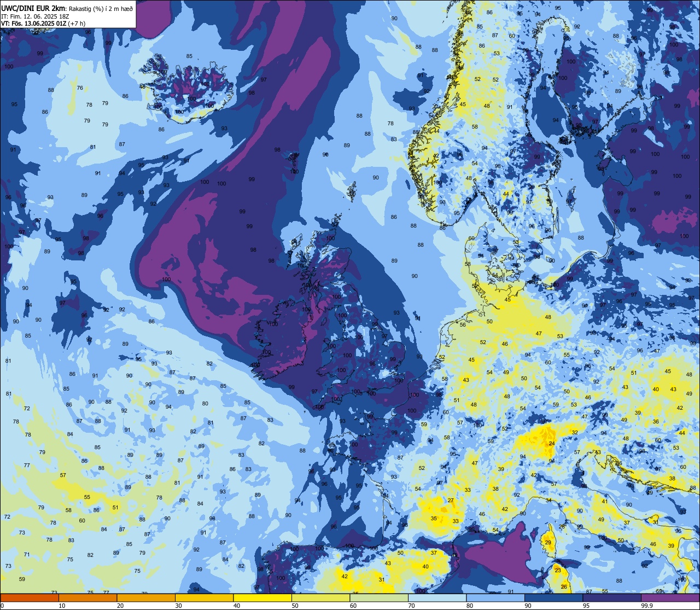Click the "UWC/DINI EUR 2km" title text

32,8
